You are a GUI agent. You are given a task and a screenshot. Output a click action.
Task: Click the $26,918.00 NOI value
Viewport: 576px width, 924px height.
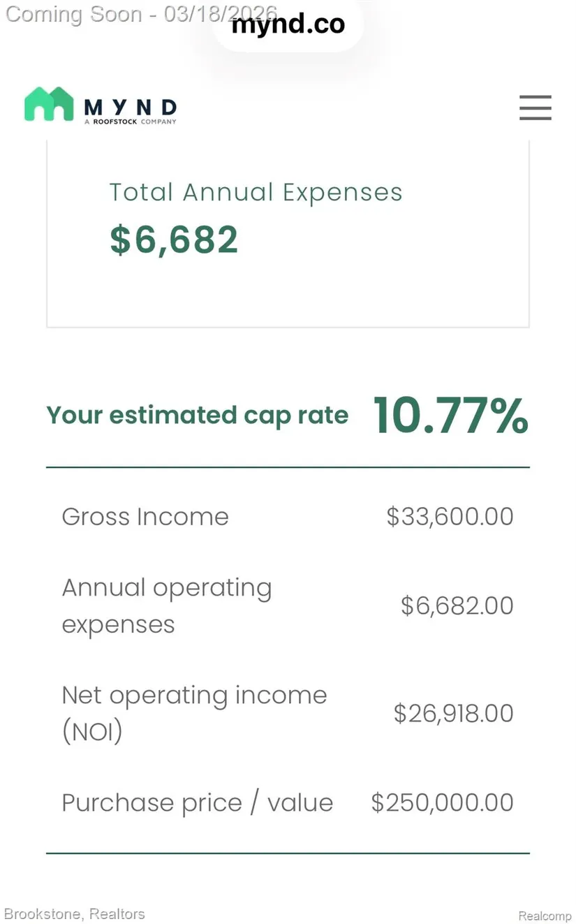click(x=453, y=713)
